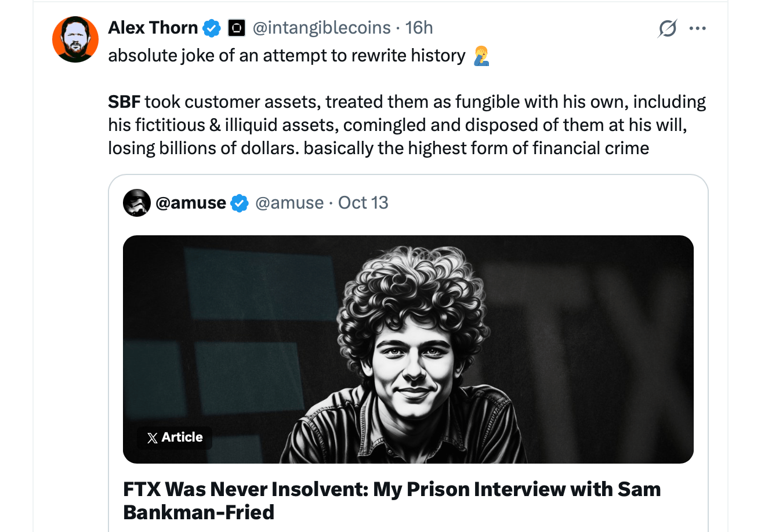This screenshot has width=761, height=532.
Task: Click Alex Thorn's blue verified checkmark
Action: (212, 27)
